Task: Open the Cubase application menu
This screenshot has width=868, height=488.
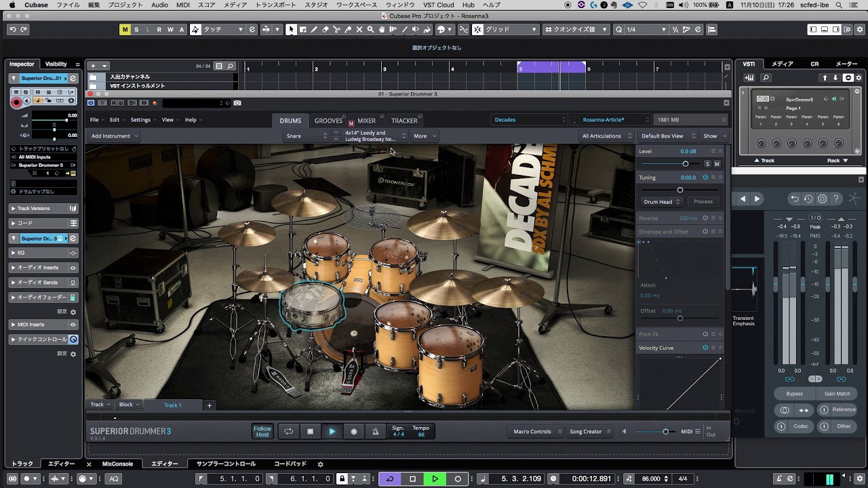Action: [36, 5]
